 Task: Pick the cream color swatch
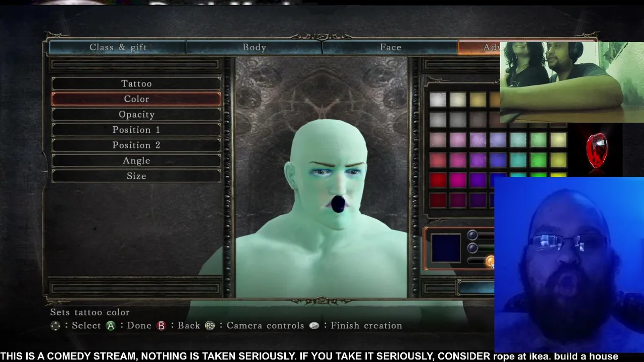pos(458,100)
